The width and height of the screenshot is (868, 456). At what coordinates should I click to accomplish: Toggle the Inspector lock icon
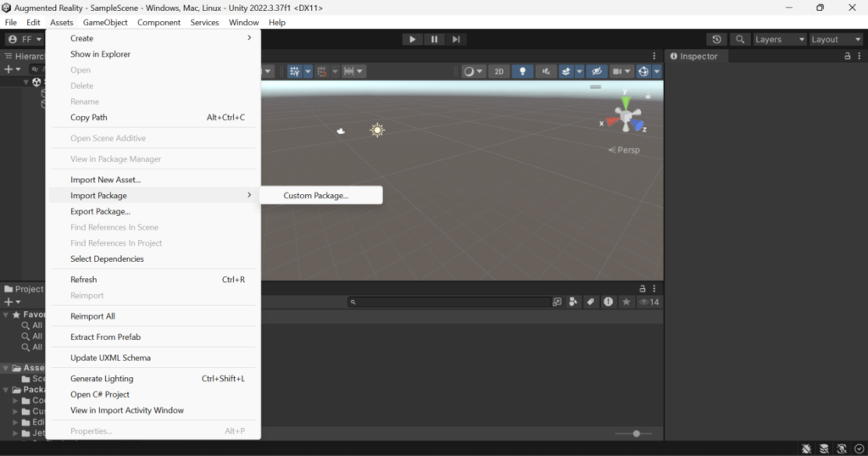pos(847,56)
